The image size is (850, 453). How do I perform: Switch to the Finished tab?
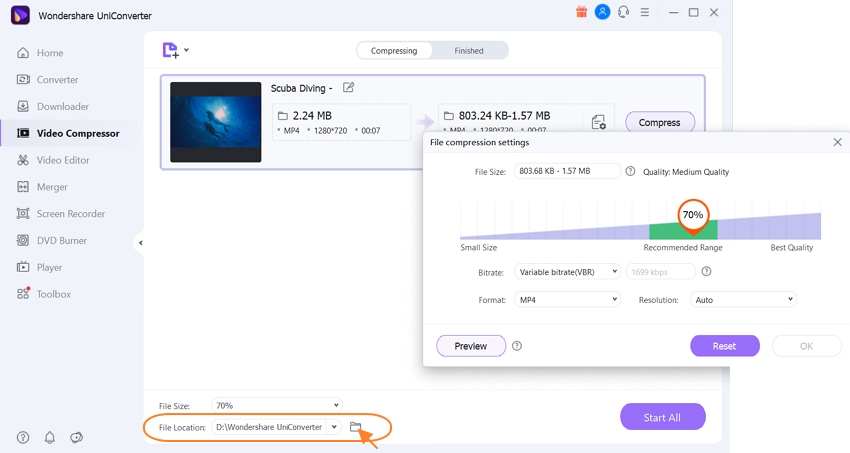coord(469,50)
